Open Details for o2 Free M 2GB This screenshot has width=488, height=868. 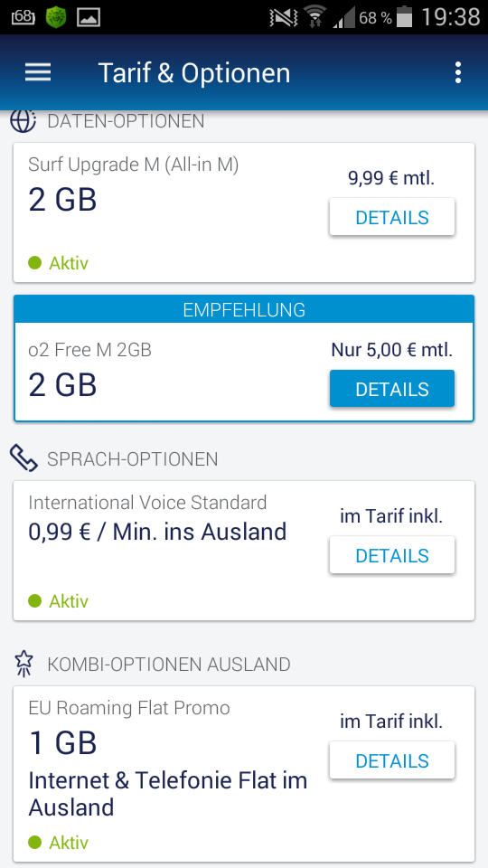pos(392,389)
